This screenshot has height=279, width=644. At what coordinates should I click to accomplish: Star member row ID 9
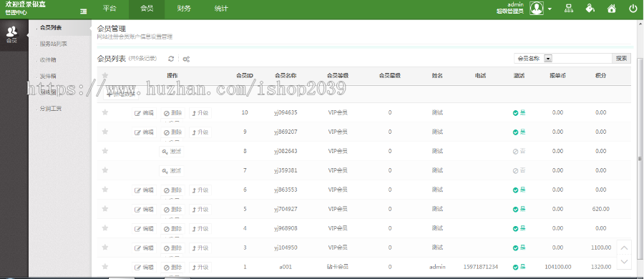coord(105,132)
